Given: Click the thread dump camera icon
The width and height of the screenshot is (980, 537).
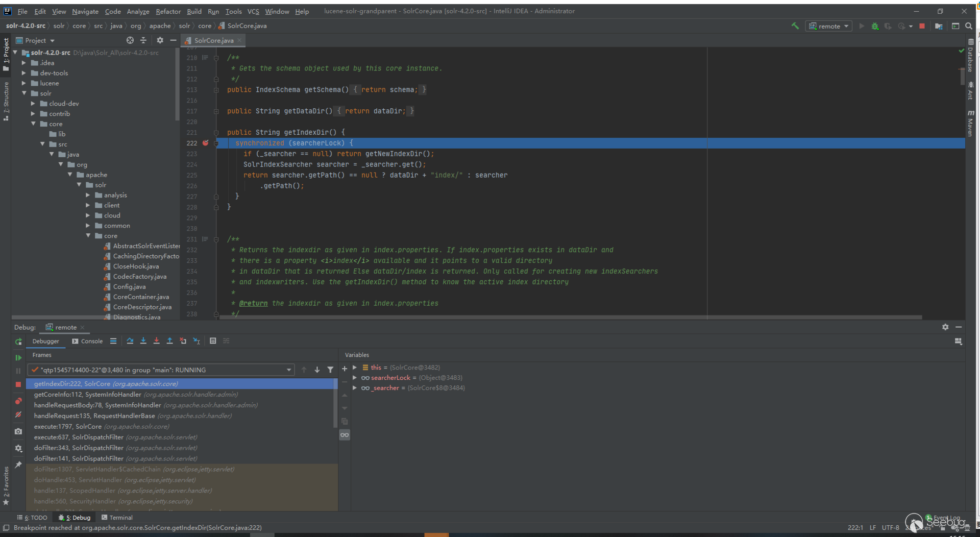Looking at the screenshot, I should pos(18,431).
